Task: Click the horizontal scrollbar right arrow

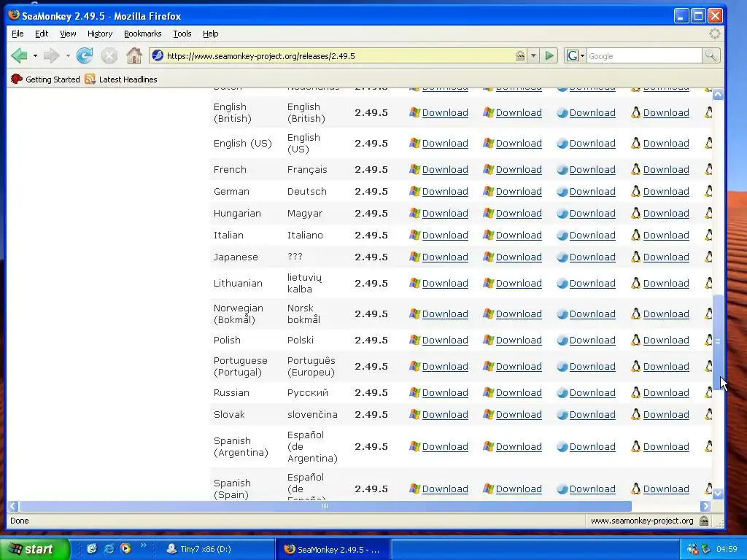Action: click(x=705, y=506)
